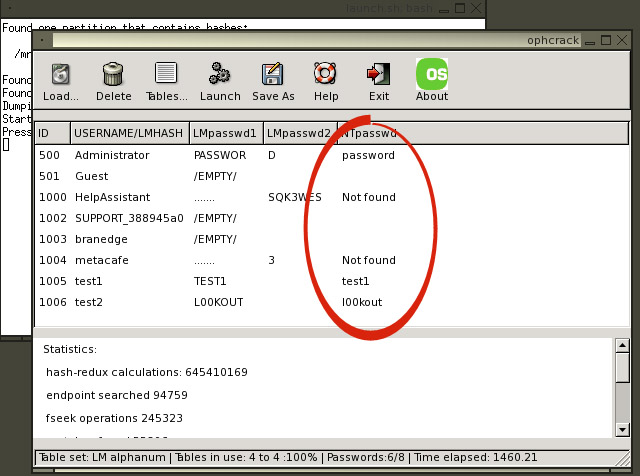
Task: Select the Administrator username cell
Action: 112,155
